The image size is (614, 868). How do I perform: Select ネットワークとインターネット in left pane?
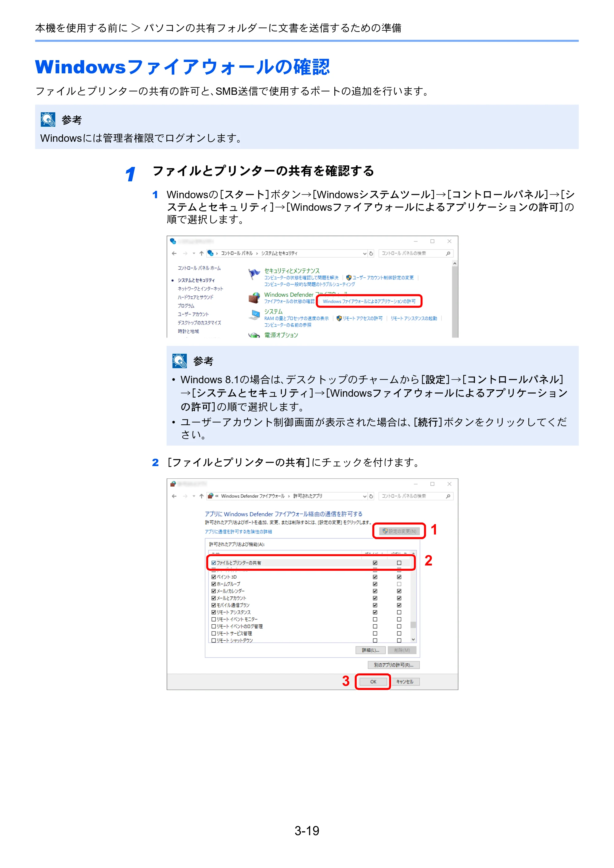pos(200,289)
